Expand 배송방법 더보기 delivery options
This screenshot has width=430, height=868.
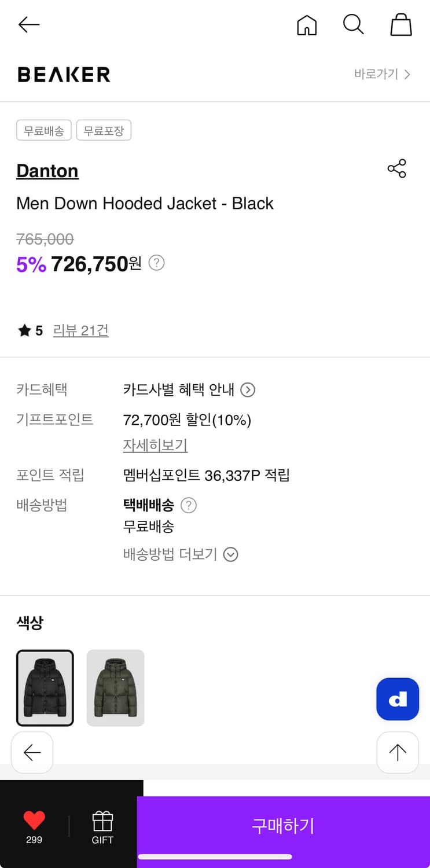coord(181,554)
